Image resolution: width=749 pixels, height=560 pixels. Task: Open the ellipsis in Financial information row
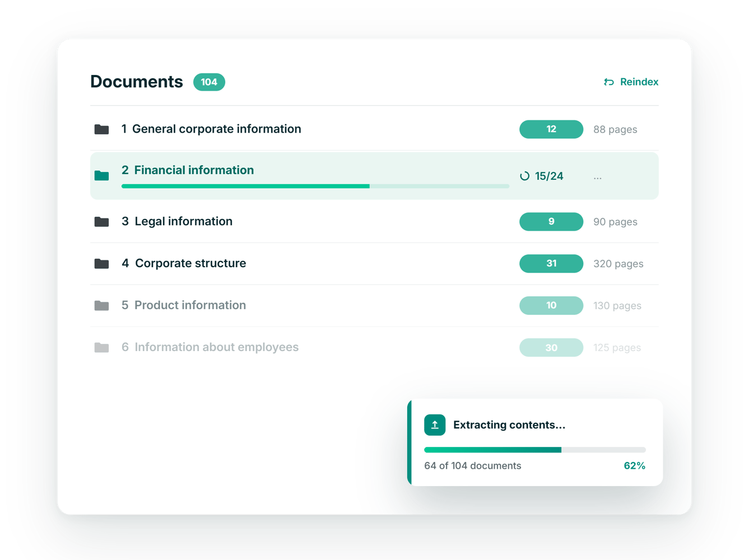(x=598, y=178)
